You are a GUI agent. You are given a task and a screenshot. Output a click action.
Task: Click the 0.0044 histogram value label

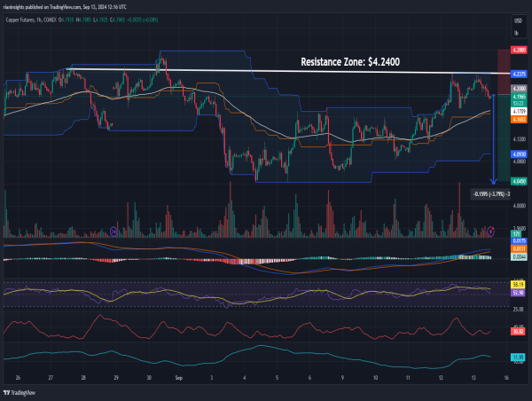coord(519,257)
